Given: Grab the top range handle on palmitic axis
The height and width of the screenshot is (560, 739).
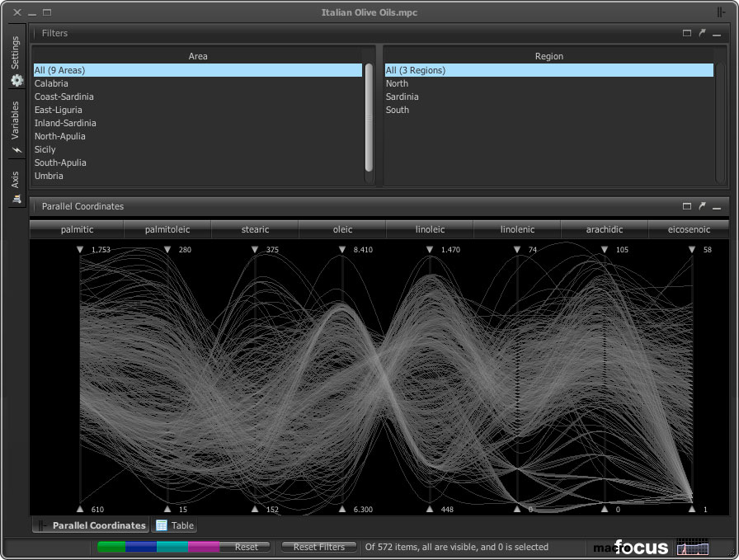Looking at the screenshot, I should pos(80,249).
